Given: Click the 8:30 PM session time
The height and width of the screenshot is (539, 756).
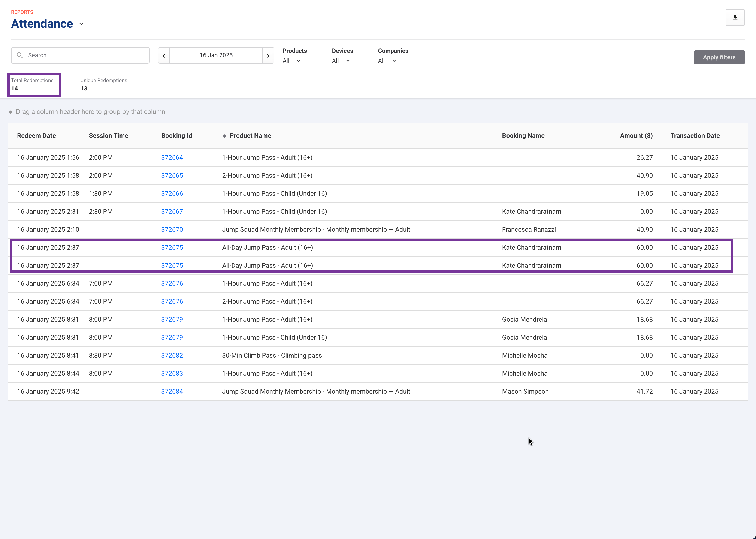Looking at the screenshot, I should coord(101,356).
